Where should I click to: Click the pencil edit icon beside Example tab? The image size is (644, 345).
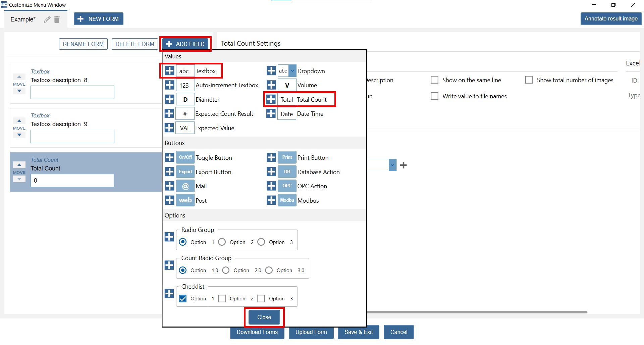coord(47,19)
